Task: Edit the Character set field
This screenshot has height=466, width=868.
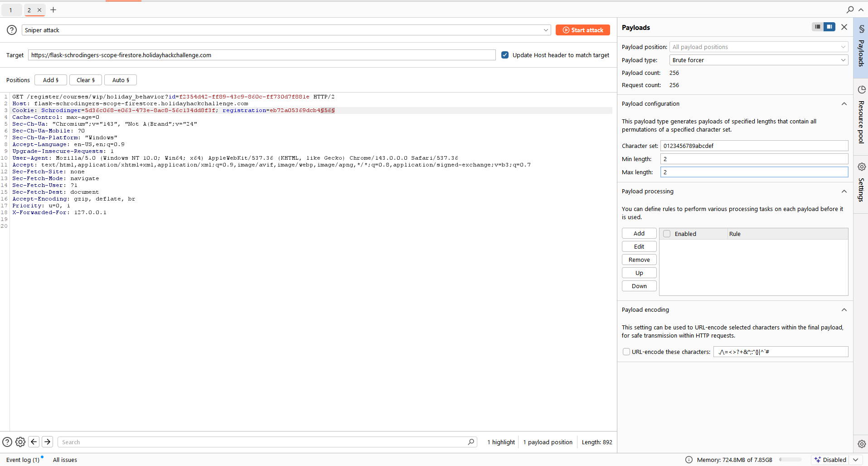Action: [x=754, y=146]
